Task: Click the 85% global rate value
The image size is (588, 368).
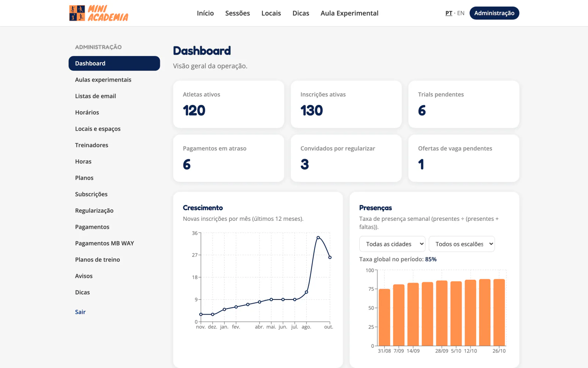Action: pyautogui.click(x=431, y=259)
